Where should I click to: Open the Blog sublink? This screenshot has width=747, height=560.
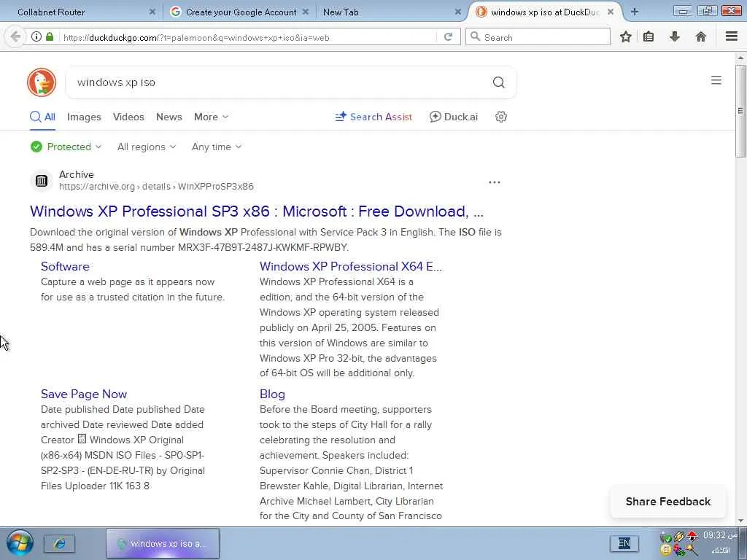[272, 394]
